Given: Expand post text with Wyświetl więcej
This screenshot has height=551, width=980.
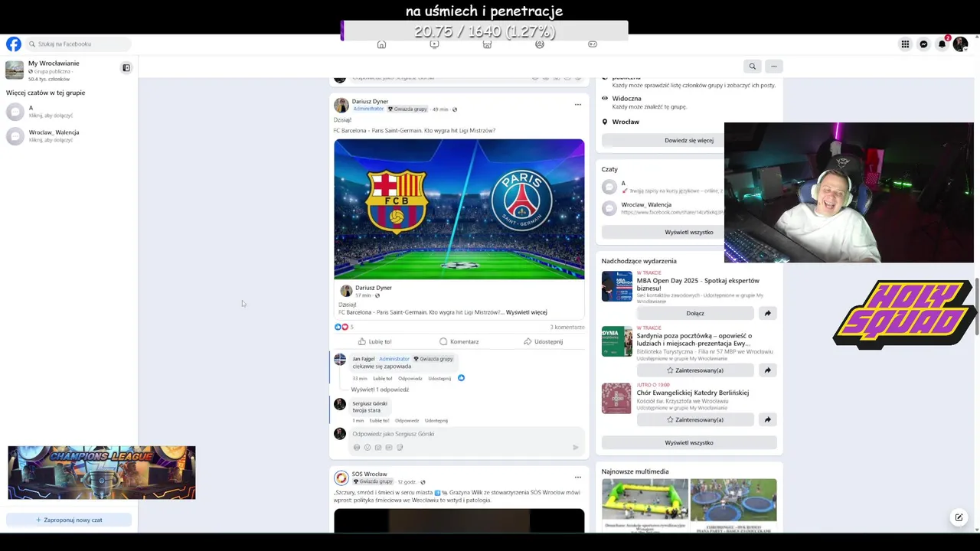Looking at the screenshot, I should click(526, 312).
